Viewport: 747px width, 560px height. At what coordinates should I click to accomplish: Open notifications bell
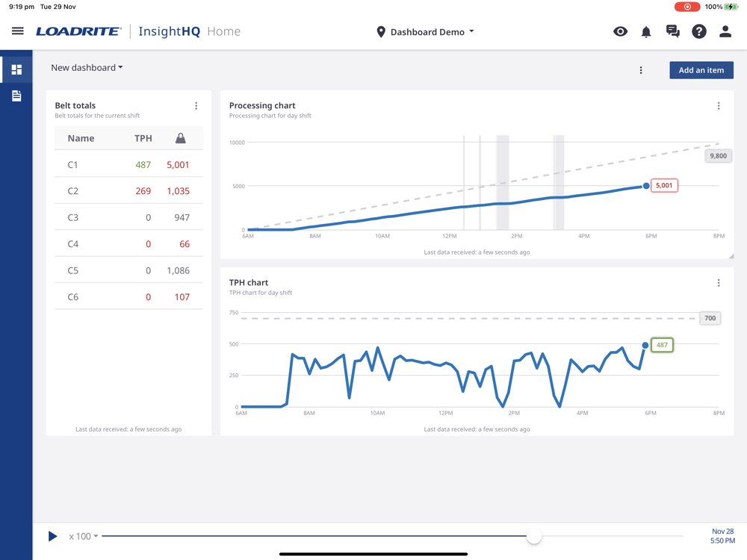646,32
